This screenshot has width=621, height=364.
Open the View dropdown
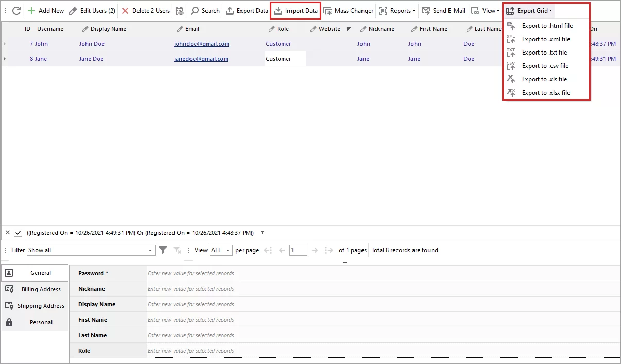484,10
